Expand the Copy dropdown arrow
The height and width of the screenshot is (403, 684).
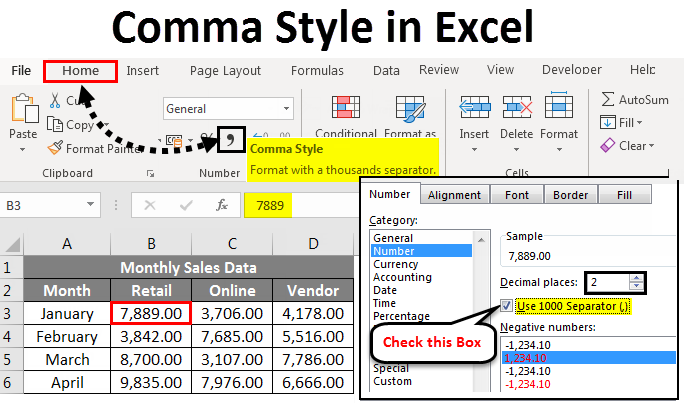coord(105,126)
